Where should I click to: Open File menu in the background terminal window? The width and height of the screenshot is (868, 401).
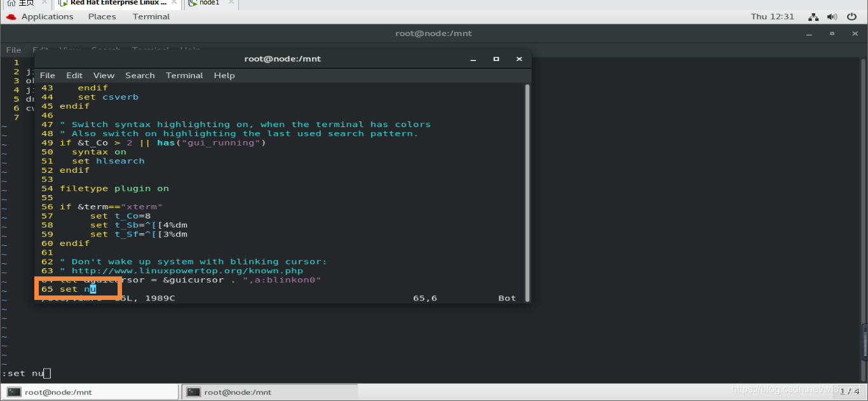[x=13, y=50]
